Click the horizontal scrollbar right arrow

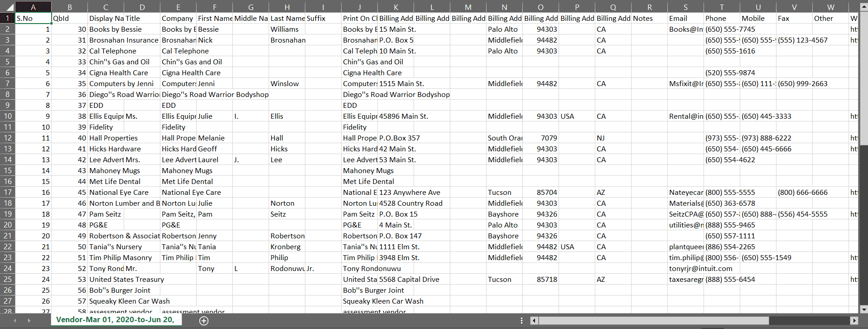(854, 320)
